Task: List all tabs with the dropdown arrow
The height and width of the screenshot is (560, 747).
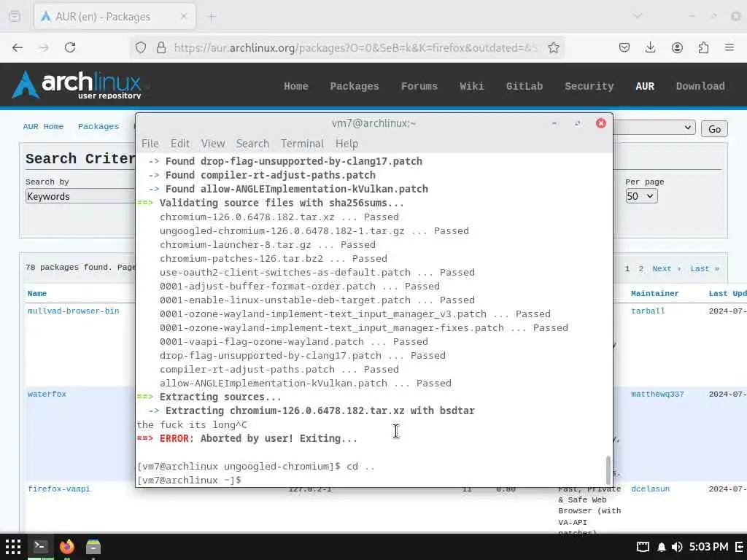Action: [637, 17]
